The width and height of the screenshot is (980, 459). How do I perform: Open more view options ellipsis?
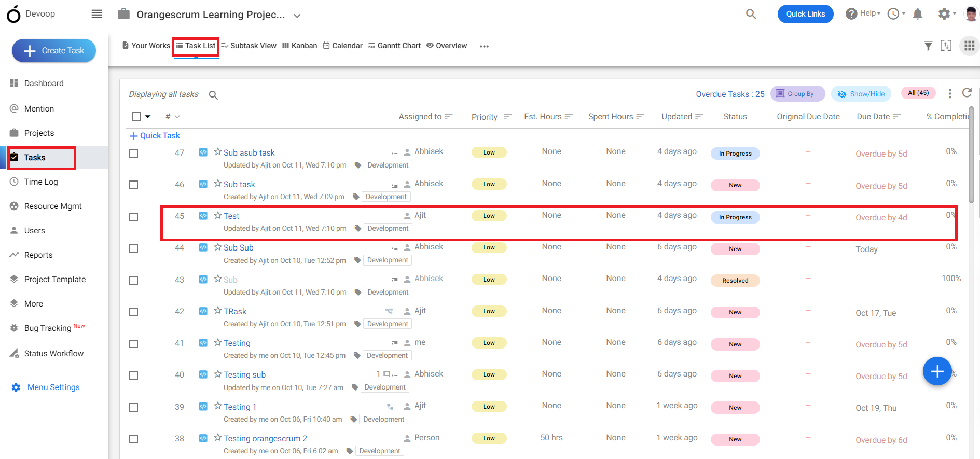tap(484, 46)
